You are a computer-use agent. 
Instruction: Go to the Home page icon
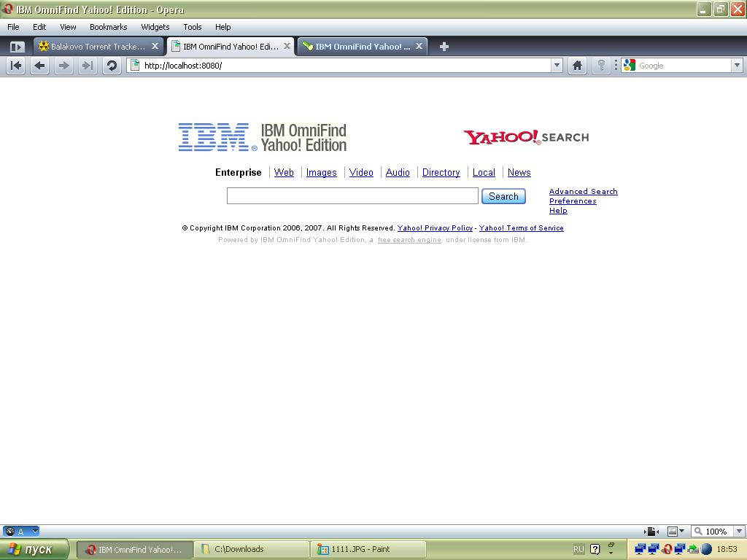pyautogui.click(x=577, y=66)
